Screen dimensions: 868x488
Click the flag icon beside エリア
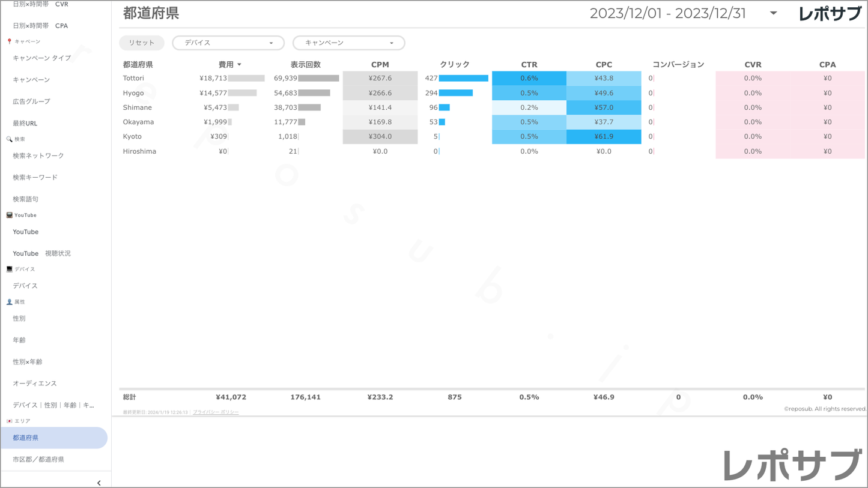point(9,421)
